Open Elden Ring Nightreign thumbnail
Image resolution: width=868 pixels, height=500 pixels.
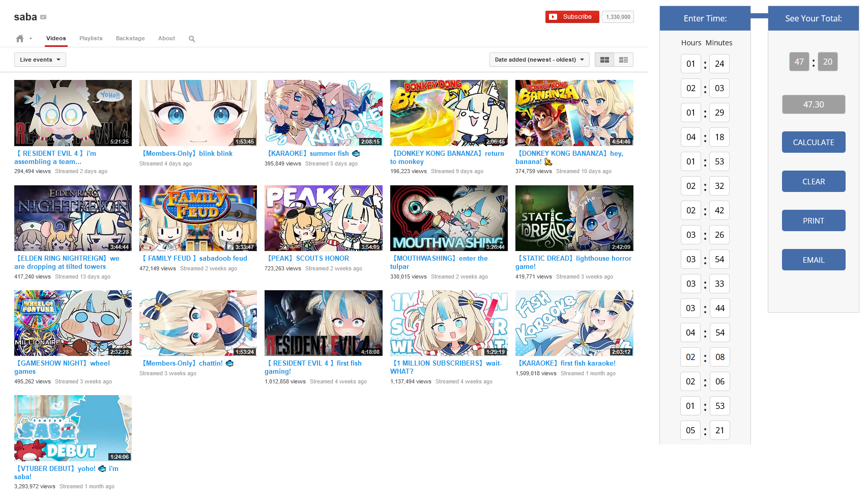[x=73, y=218]
